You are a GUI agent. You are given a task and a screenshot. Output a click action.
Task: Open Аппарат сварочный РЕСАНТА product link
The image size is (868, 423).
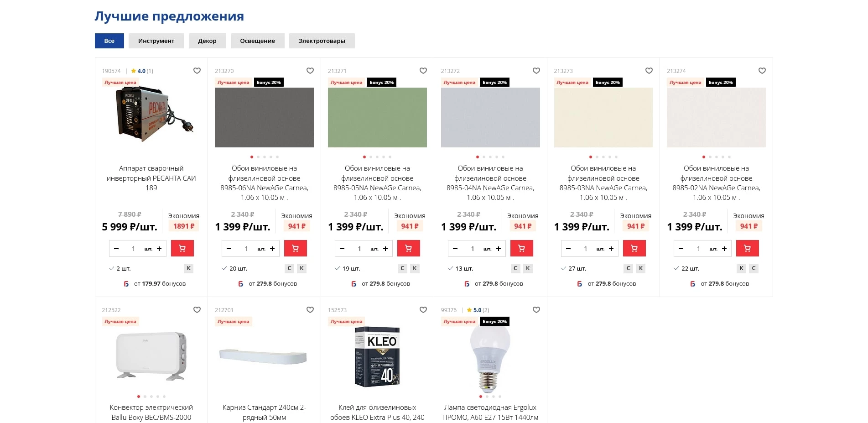point(151,178)
